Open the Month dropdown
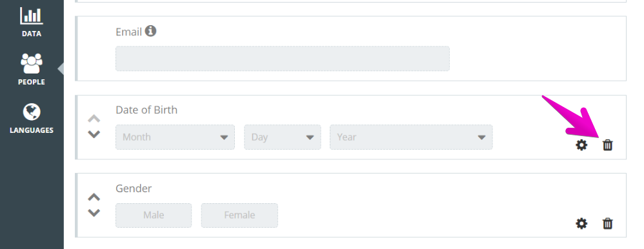This screenshot has width=644, height=249. click(176, 137)
